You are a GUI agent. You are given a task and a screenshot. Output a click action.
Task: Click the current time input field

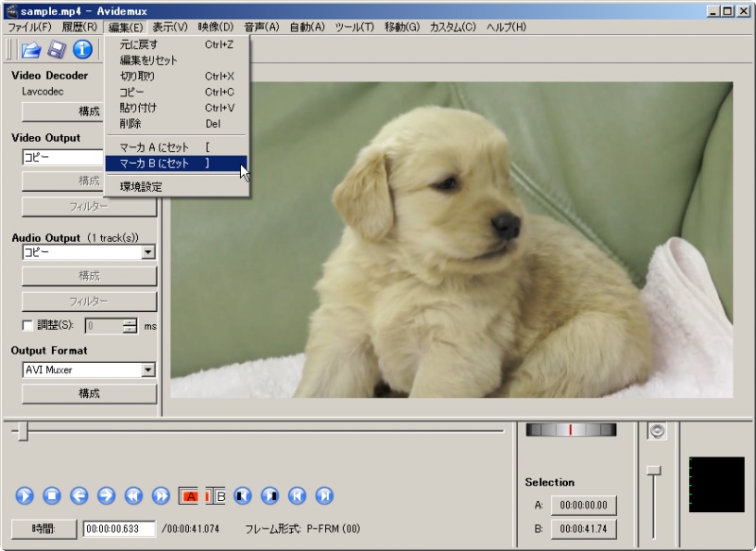[119, 528]
